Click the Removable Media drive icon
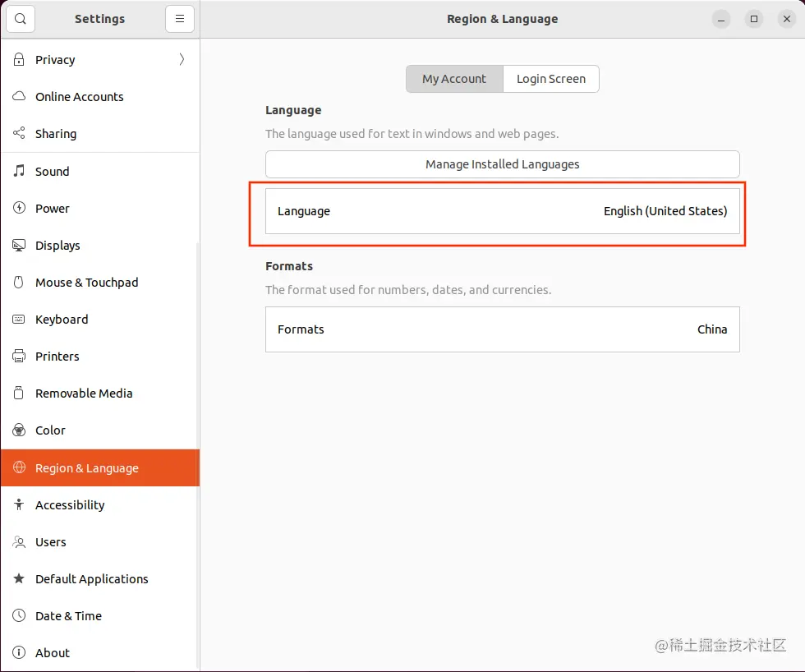The image size is (805, 672). click(x=19, y=393)
